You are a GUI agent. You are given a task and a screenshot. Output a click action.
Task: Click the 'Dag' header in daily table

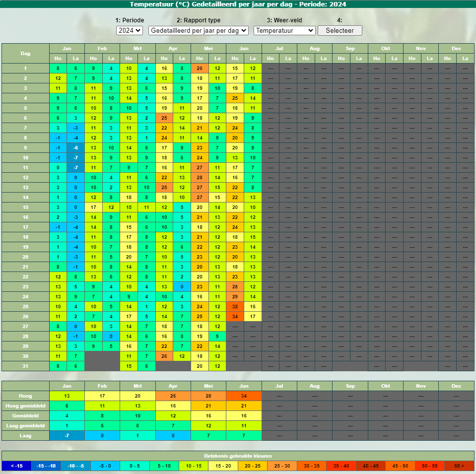tap(25, 53)
